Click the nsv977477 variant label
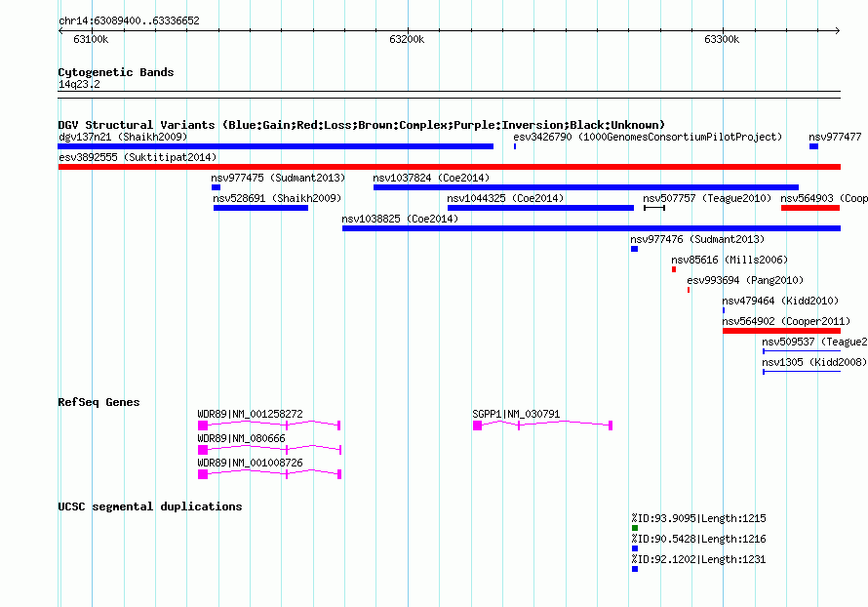Viewport: 868px width, 607px height. click(835, 137)
